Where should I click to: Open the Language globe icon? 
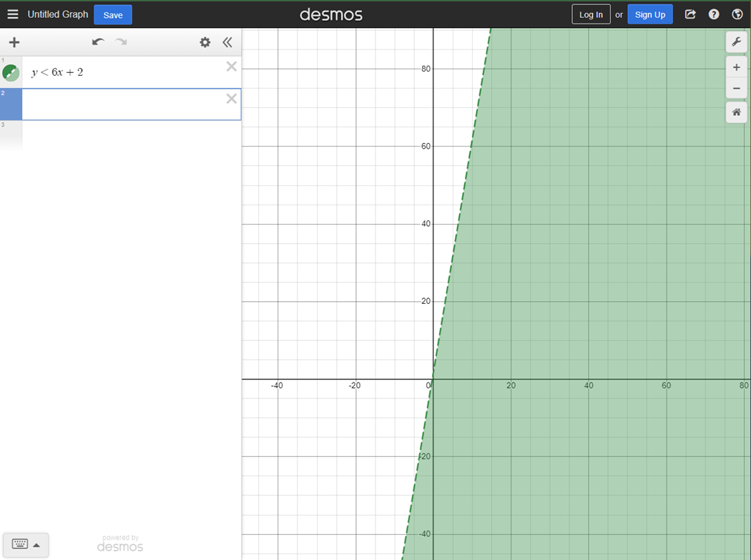coord(737,14)
